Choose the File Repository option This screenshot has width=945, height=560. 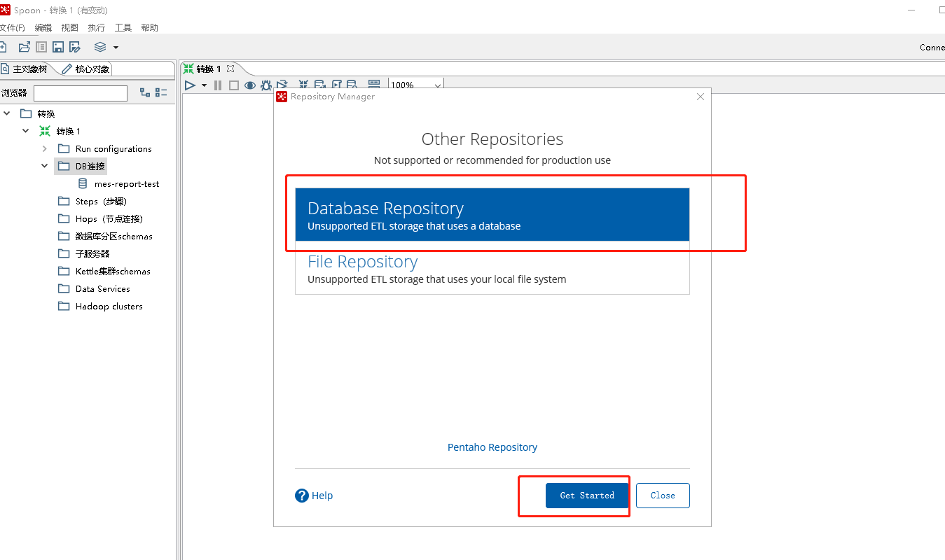(x=492, y=267)
